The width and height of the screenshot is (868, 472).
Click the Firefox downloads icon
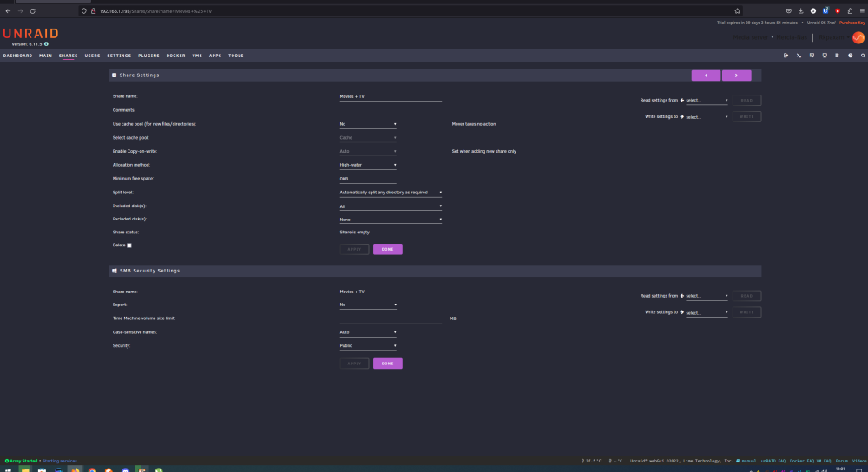tap(800, 11)
